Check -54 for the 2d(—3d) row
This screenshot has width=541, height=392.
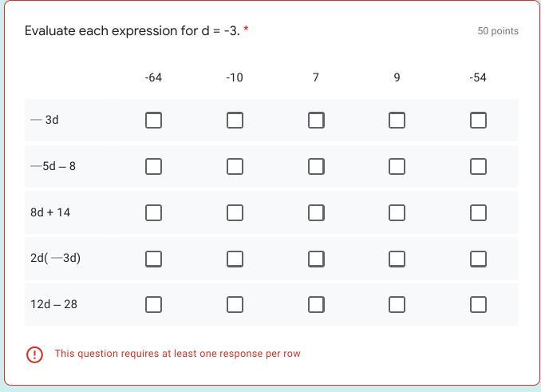click(478, 259)
